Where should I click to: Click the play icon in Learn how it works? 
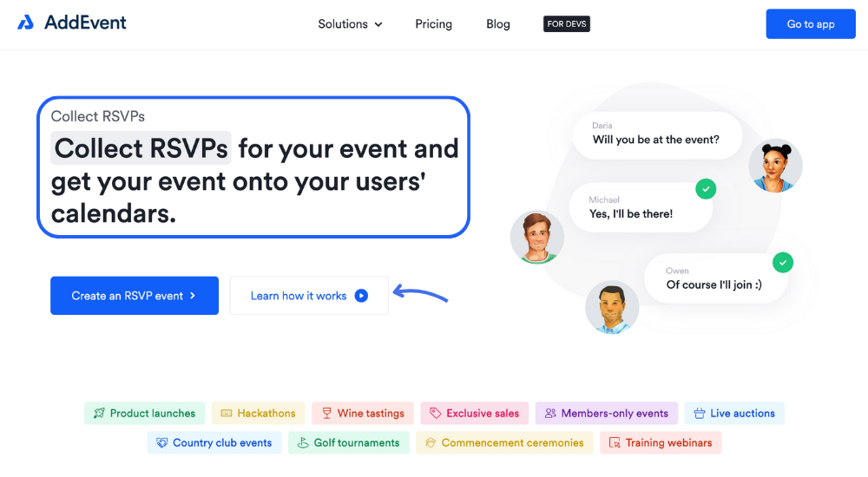361,296
